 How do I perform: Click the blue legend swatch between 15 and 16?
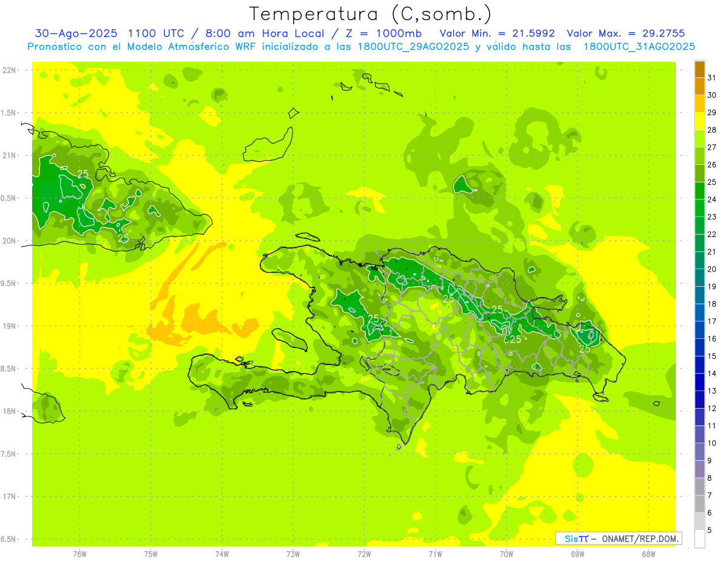pyautogui.click(x=699, y=347)
